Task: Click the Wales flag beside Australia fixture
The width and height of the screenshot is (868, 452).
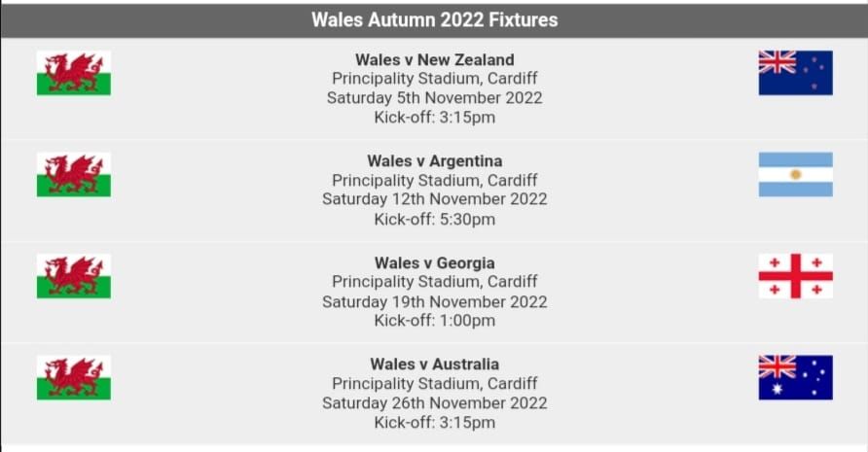Action: 74,378
